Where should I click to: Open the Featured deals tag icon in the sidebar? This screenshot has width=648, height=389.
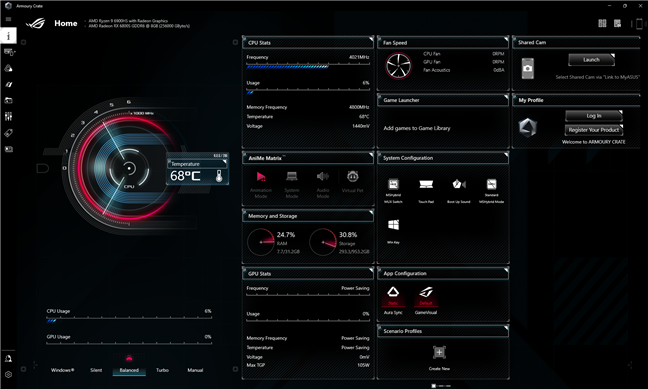click(8, 133)
